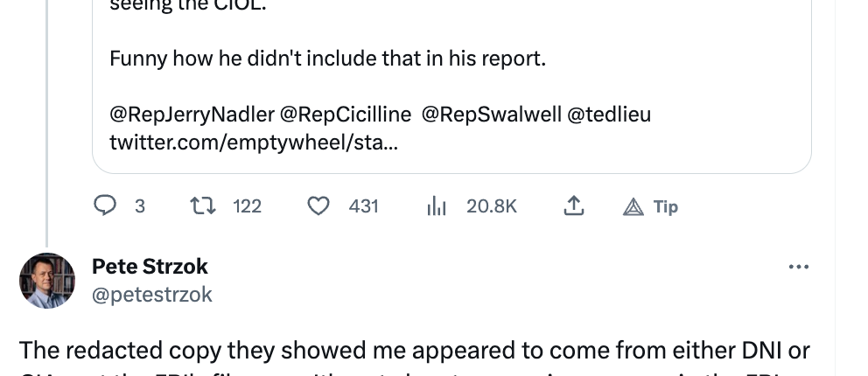The image size is (868, 376).
Task: Click the reply speech bubble icon
Action: point(105,206)
